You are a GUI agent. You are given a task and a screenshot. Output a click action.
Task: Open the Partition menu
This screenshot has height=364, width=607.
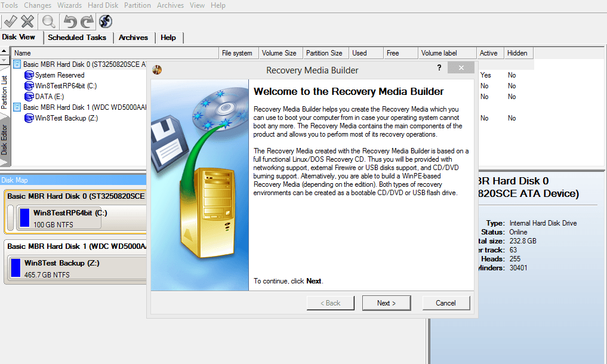[x=137, y=5]
